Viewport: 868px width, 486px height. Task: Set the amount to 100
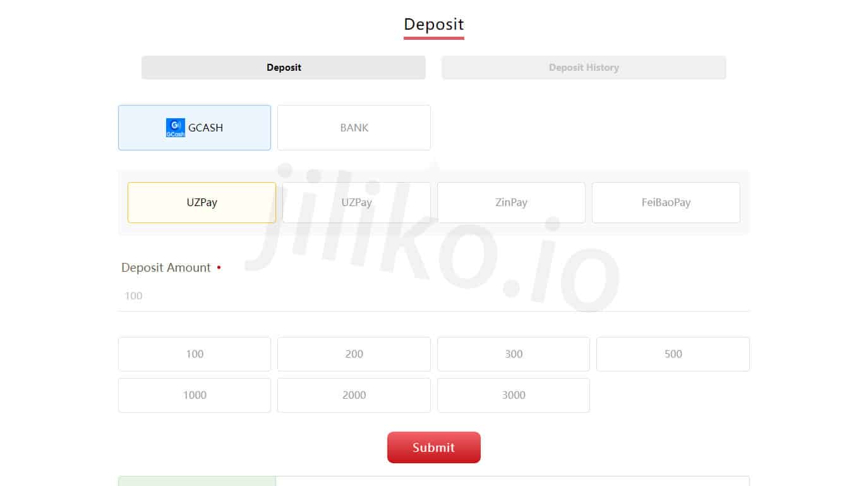tap(195, 354)
